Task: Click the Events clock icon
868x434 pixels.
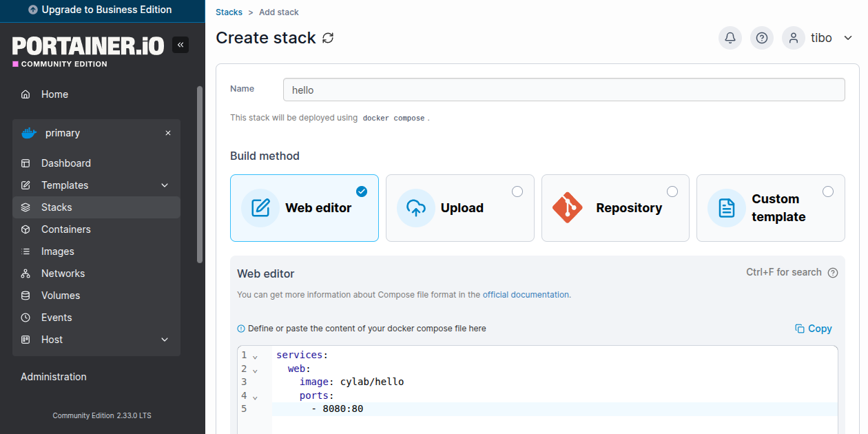Action: pyautogui.click(x=25, y=318)
